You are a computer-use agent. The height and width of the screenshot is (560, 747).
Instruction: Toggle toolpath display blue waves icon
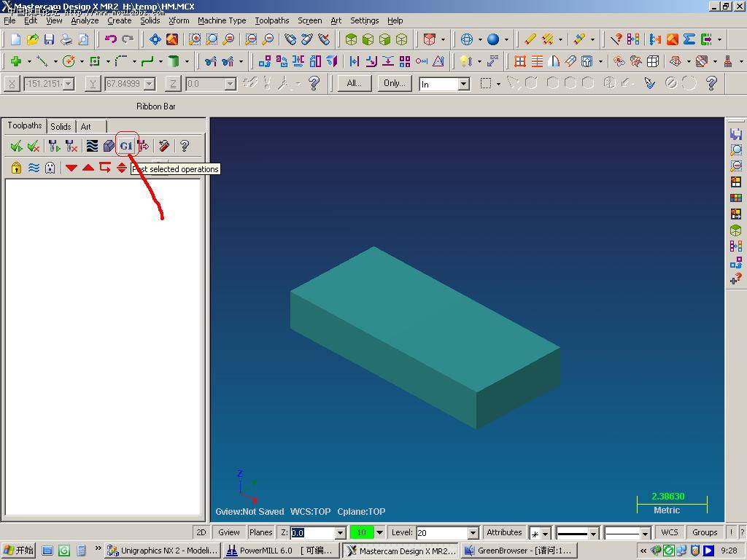pyautogui.click(x=34, y=168)
